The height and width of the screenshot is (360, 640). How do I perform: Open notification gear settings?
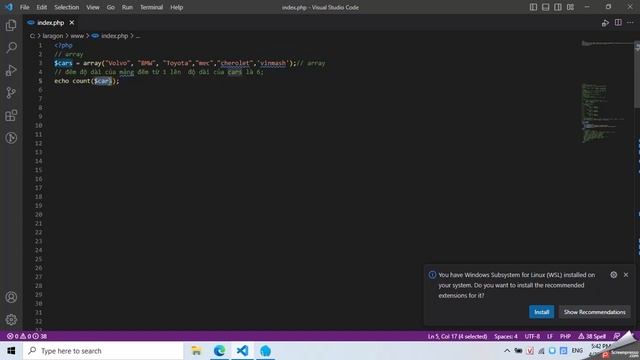(613, 275)
